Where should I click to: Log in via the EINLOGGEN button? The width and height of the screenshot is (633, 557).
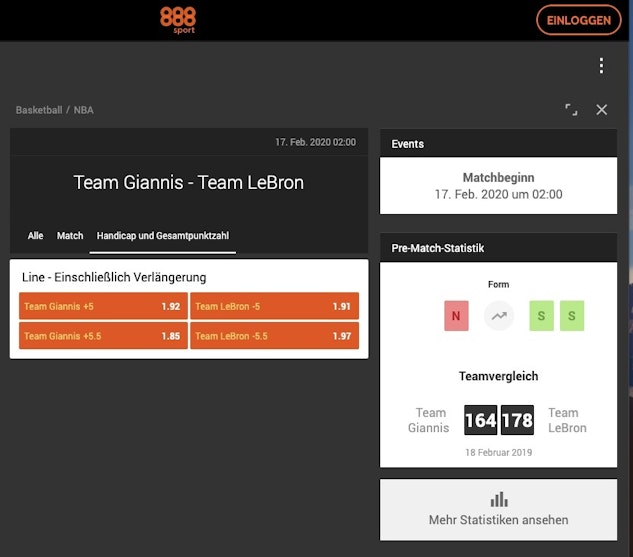tap(579, 20)
